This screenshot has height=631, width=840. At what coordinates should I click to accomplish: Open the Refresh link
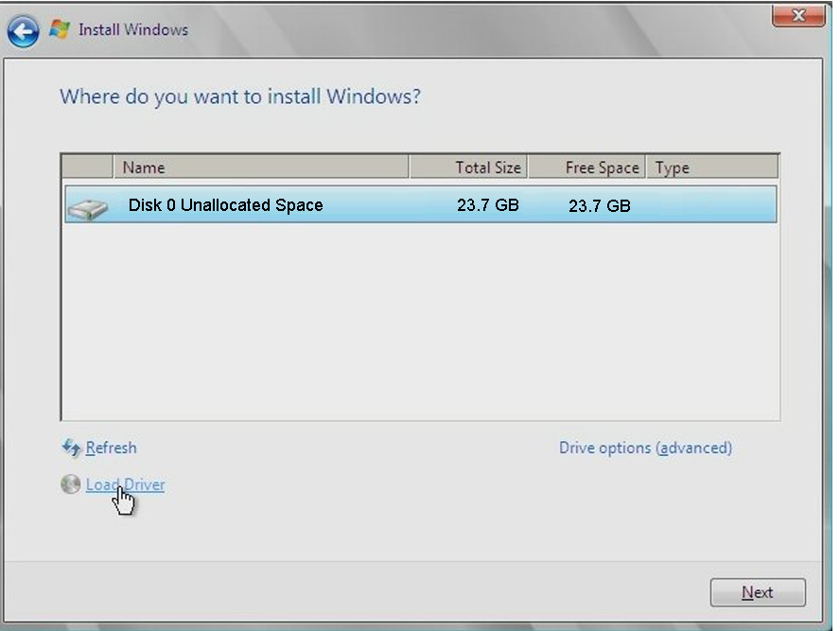[x=111, y=447]
